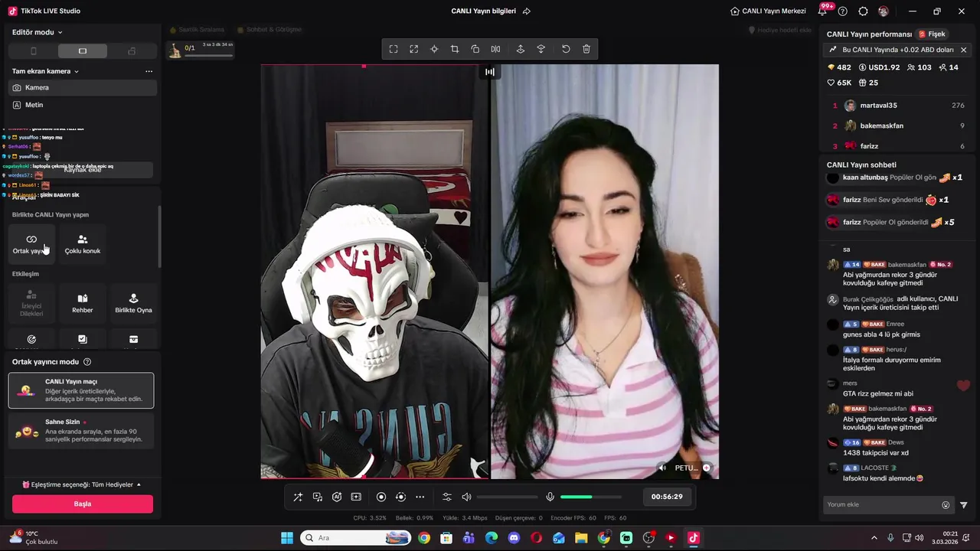
Task: Select the crop tool
Action: coord(455,49)
